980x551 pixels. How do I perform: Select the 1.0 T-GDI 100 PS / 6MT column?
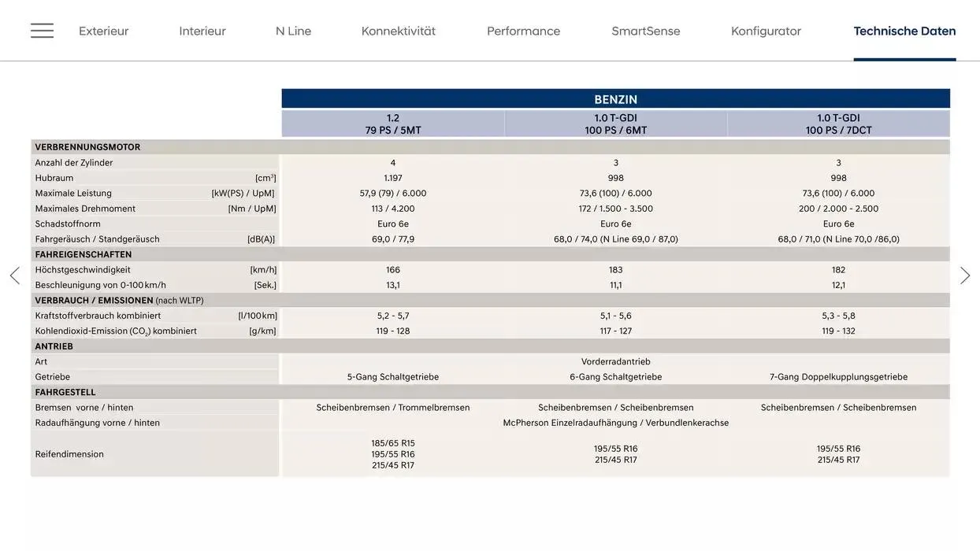[615, 122]
